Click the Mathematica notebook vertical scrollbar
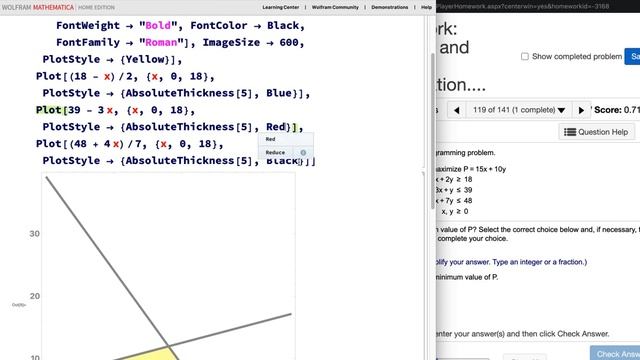This screenshot has width=640, height=360. [433, 131]
